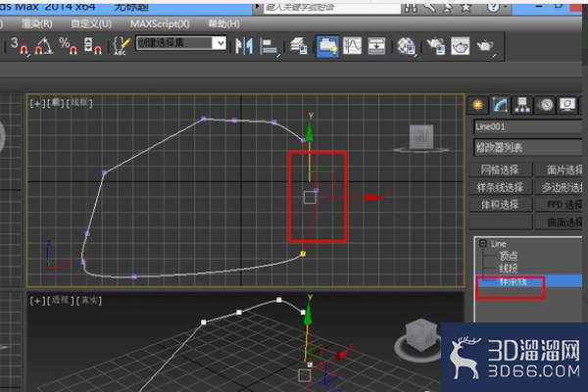Select the 顶点 sub-object level
Viewport: 588px width, 392px height.
509,256
